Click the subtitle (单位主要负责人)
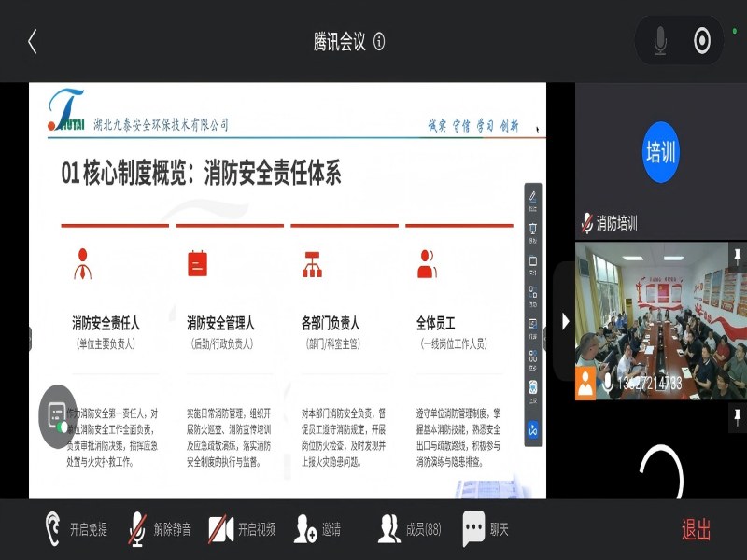747x560 pixels. click(106, 343)
